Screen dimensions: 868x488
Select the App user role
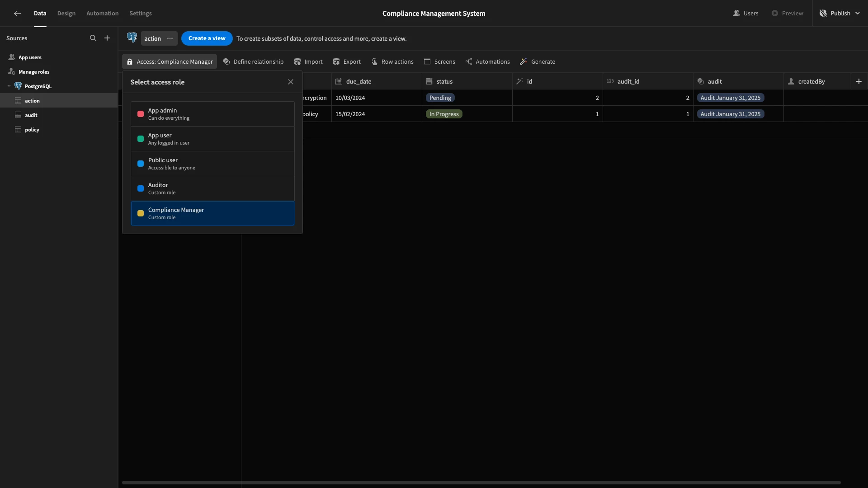(x=212, y=139)
